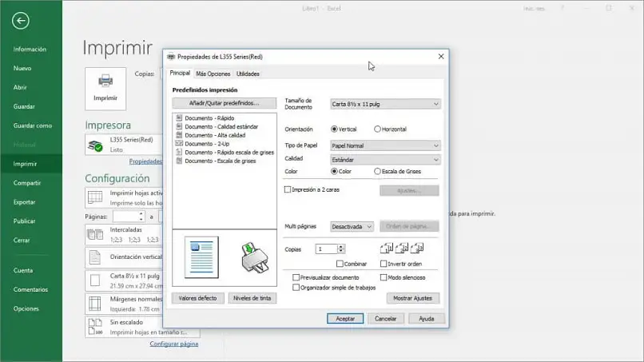Click the Documento - Rápido preset icon
Screen dimensions: 644x362
pyautogui.click(x=179, y=118)
